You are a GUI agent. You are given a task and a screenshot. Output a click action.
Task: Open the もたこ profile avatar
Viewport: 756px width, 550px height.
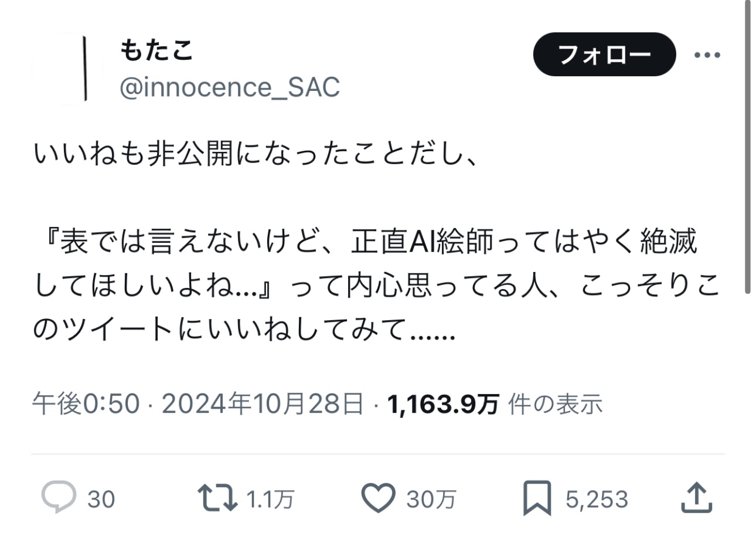click(x=67, y=69)
